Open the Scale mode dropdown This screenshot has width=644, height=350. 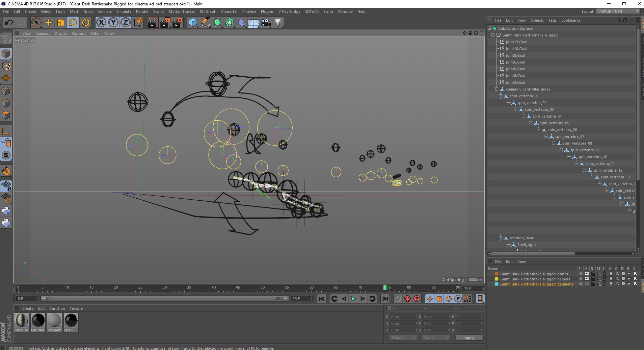coord(436,337)
